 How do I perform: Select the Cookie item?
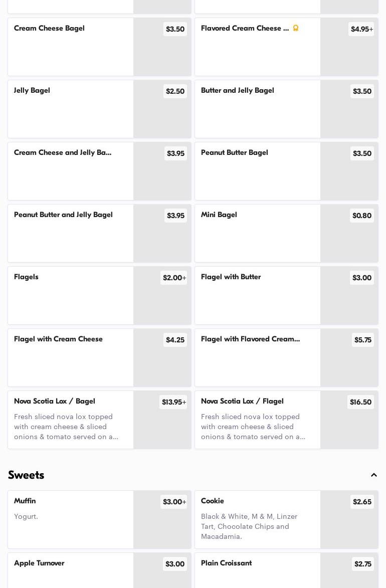click(x=258, y=519)
